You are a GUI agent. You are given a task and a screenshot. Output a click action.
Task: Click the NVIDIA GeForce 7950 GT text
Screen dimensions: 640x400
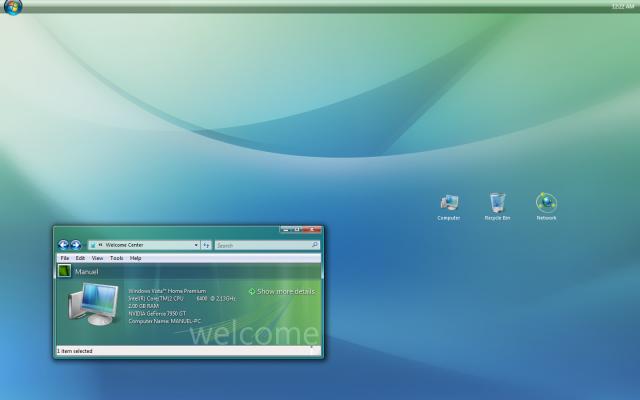click(x=157, y=313)
